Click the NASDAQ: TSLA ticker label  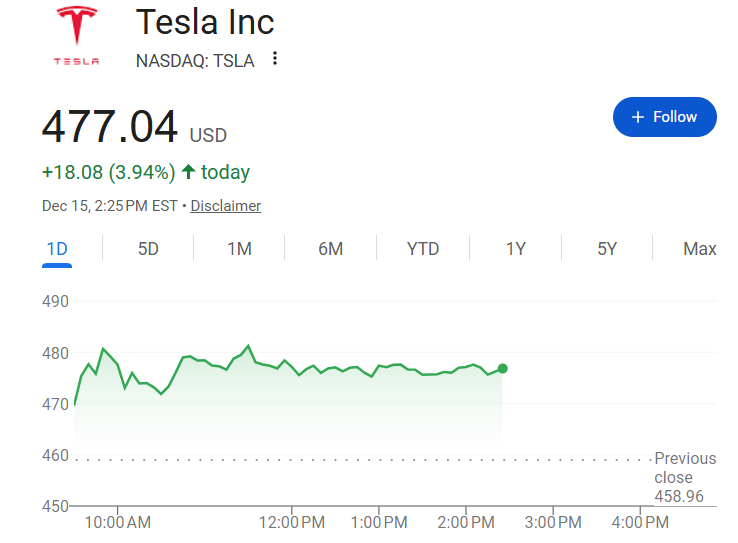pos(195,60)
